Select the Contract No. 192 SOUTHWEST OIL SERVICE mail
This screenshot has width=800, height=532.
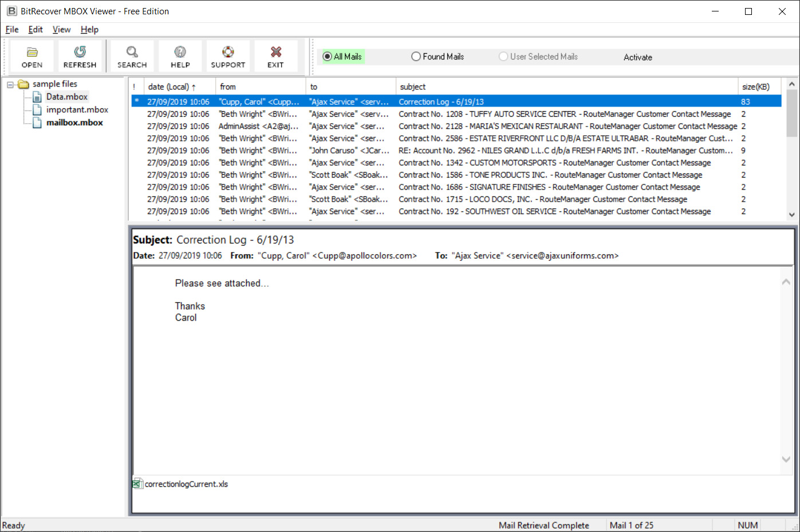456,211
